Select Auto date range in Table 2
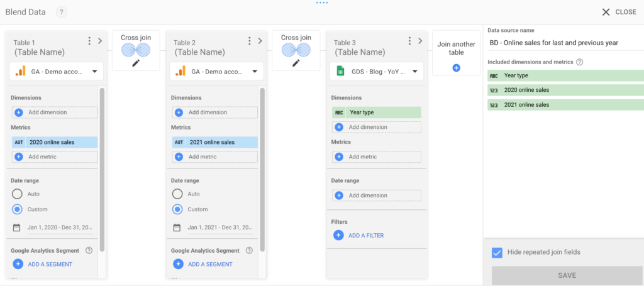Screen dimensions: 644x286 click(177, 194)
